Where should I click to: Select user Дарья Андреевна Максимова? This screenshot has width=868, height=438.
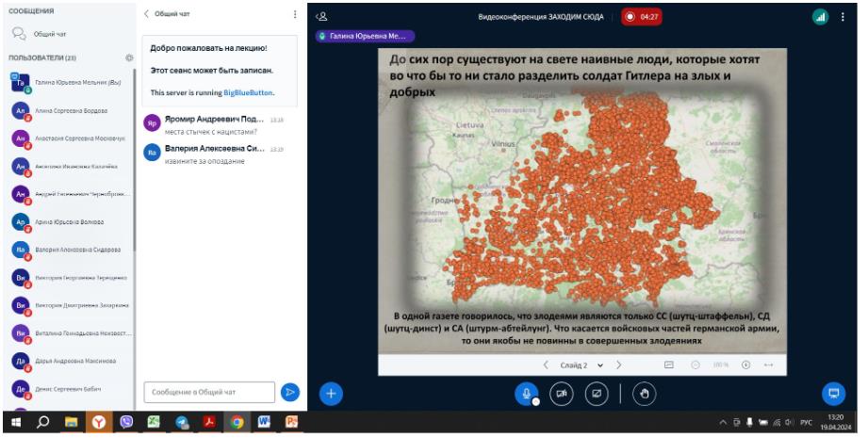point(69,361)
